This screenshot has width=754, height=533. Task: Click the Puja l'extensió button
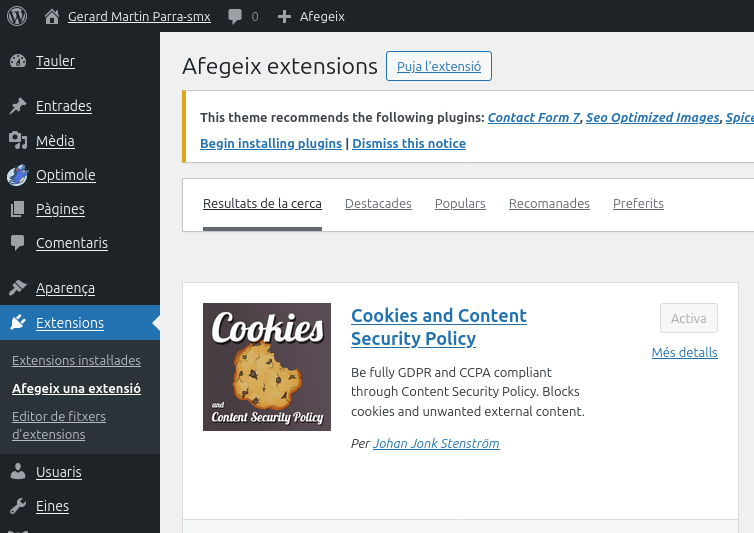[x=439, y=66]
